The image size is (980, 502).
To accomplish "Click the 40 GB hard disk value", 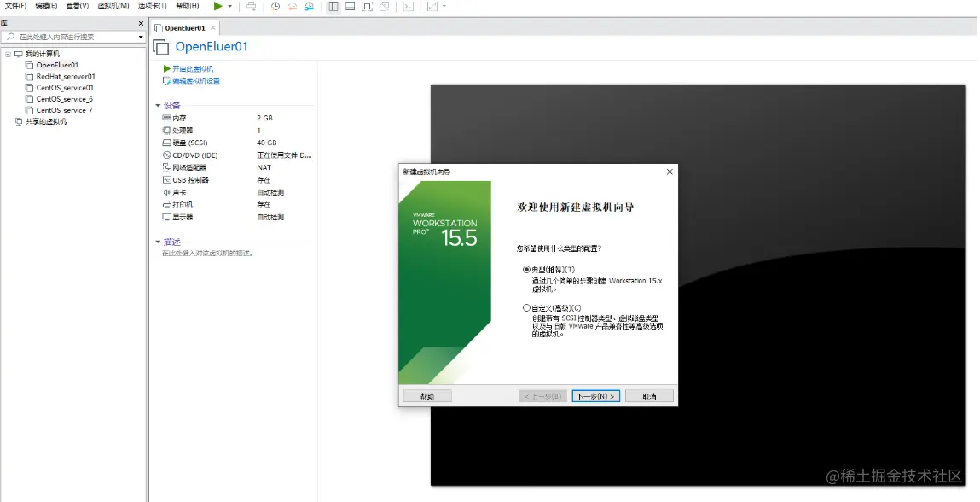I will [266, 143].
